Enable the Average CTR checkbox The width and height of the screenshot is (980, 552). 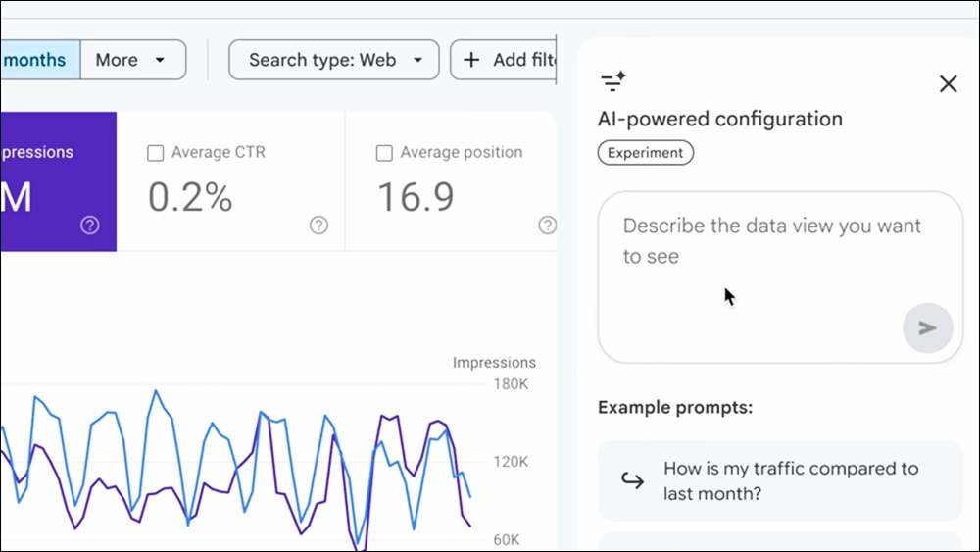pos(155,153)
